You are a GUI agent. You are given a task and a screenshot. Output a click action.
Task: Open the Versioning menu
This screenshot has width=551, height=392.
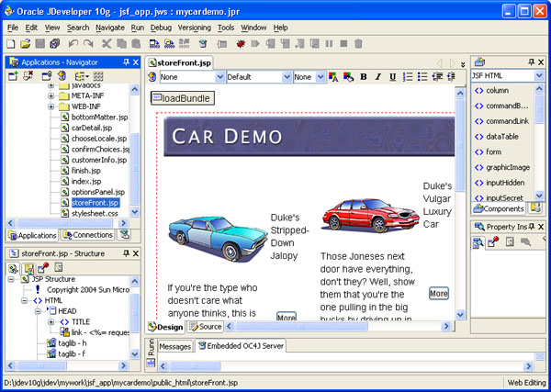pos(195,28)
